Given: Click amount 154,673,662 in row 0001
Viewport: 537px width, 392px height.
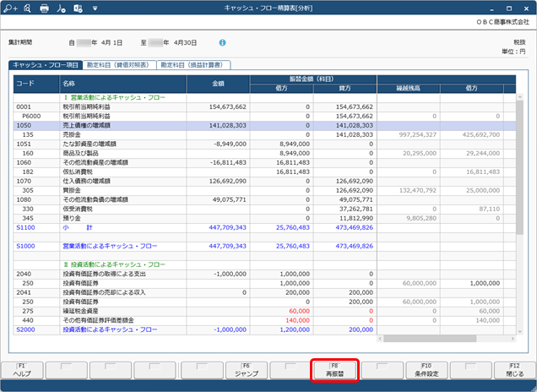Looking at the screenshot, I should [228, 107].
